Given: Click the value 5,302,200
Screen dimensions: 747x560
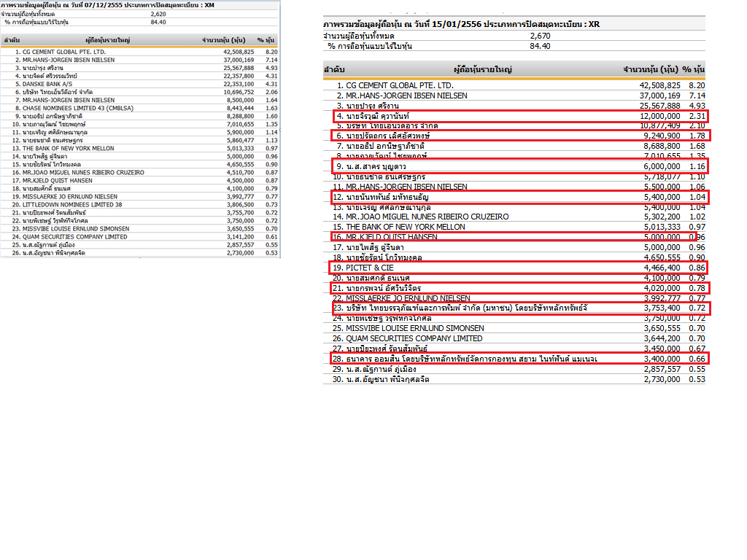Looking at the screenshot, I should [662, 217].
